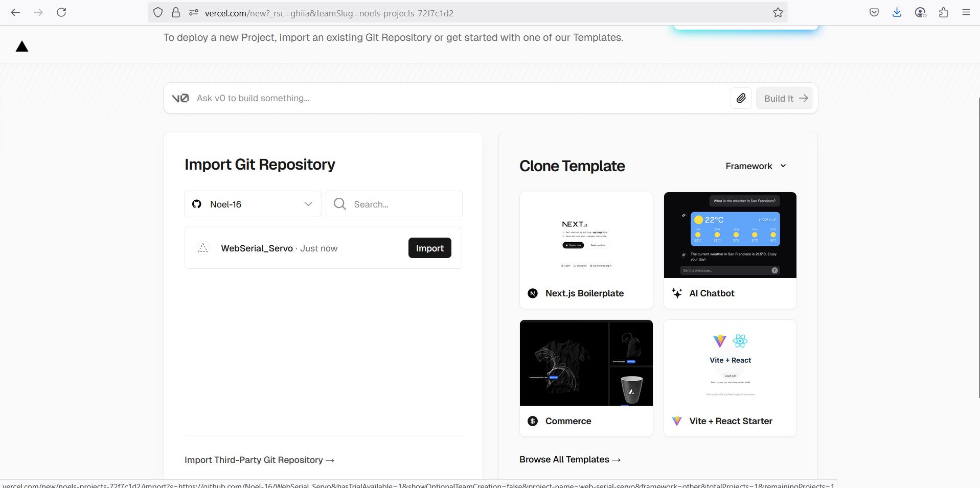Open the Framework filter dropdown
Viewport: 980px width, 488px height.
pyautogui.click(x=756, y=166)
